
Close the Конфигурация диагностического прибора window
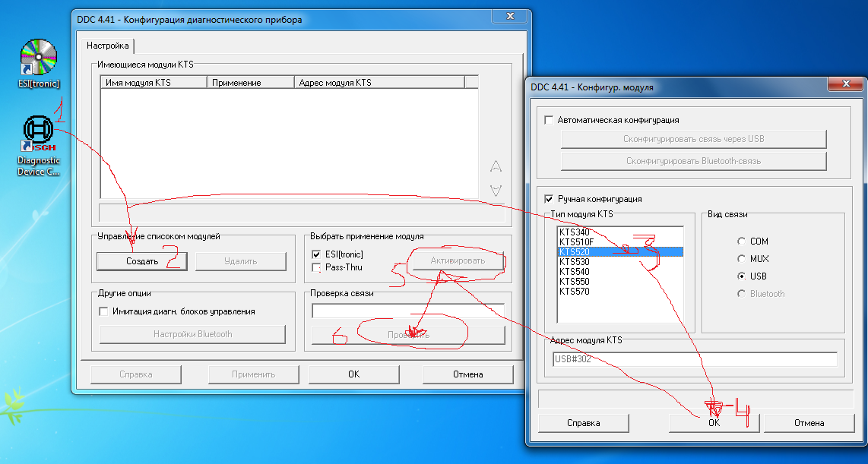pyautogui.click(x=510, y=17)
